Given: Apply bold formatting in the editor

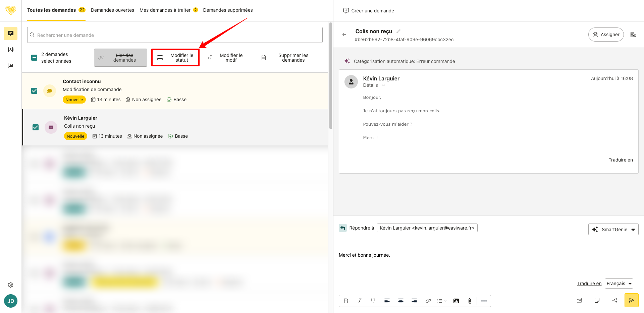Looking at the screenshot, I should 346,301.
